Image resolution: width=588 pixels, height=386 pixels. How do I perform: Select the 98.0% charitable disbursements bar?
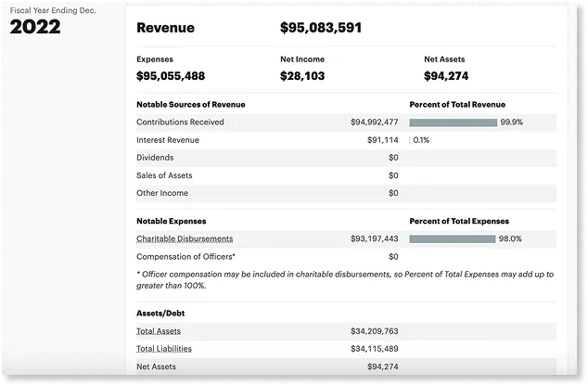[453, 239]
